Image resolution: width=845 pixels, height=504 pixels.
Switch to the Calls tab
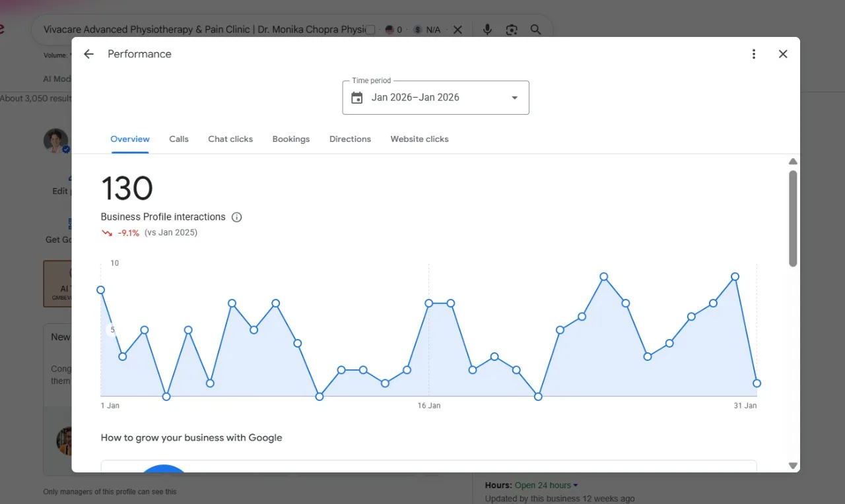[179, 139]
